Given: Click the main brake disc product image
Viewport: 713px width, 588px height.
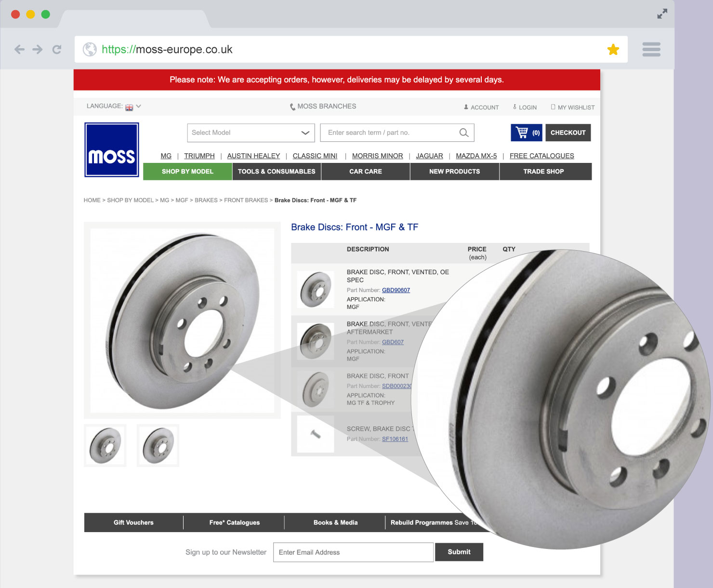Looking at the screenshot, I should click(x=182, y=320).
